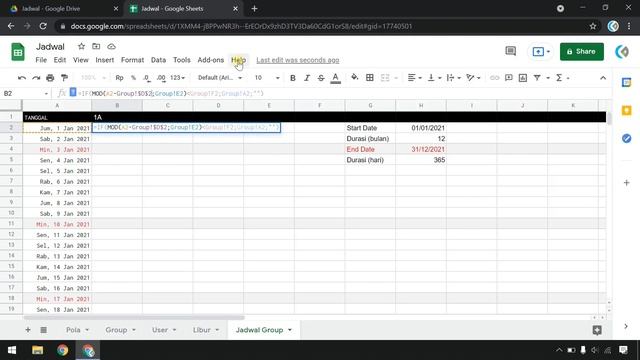Open comment history icon
Screen dimensions: 640x360
point(510,51)
